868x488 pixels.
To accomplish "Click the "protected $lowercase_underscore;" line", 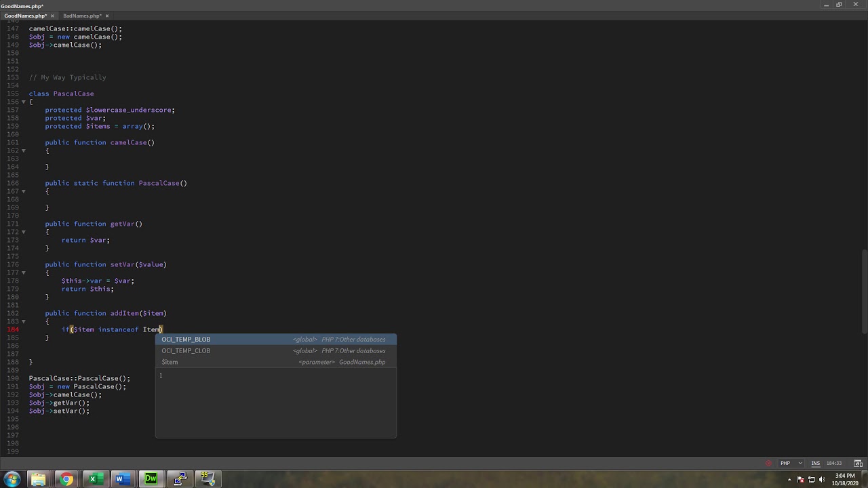I will (x=110, y=110).
